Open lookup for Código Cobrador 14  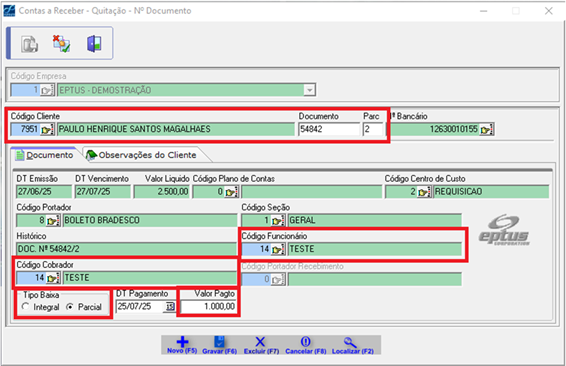(53, 278)
